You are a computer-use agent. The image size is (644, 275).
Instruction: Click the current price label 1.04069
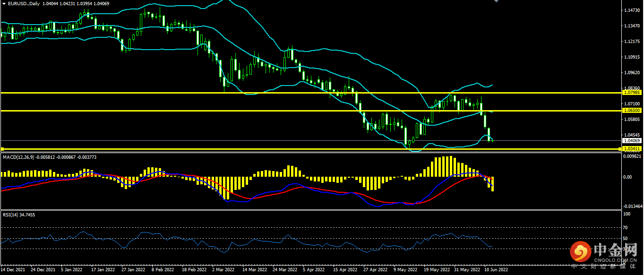(x=632, y=141)
